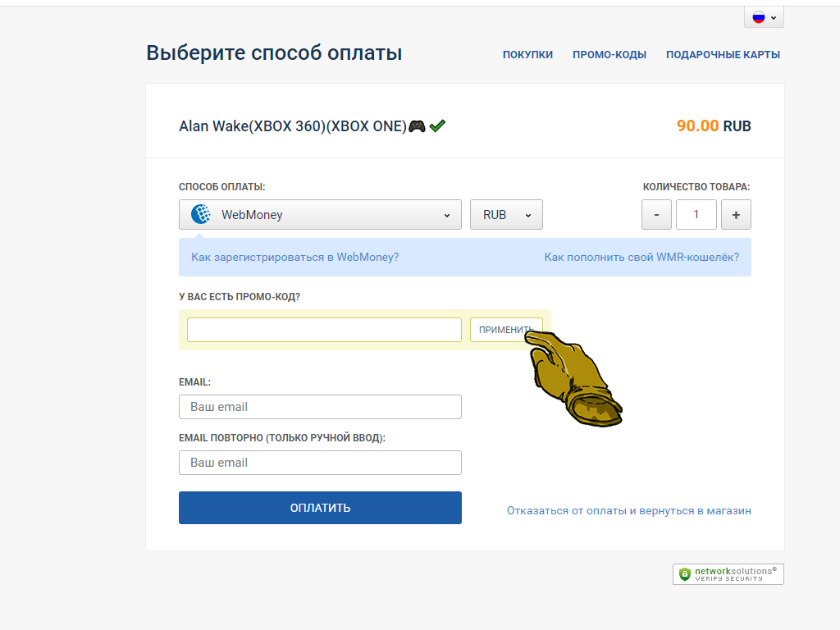Open Подарочные карты link
This screenshot has height=630, width=840.
click(723, 55)
